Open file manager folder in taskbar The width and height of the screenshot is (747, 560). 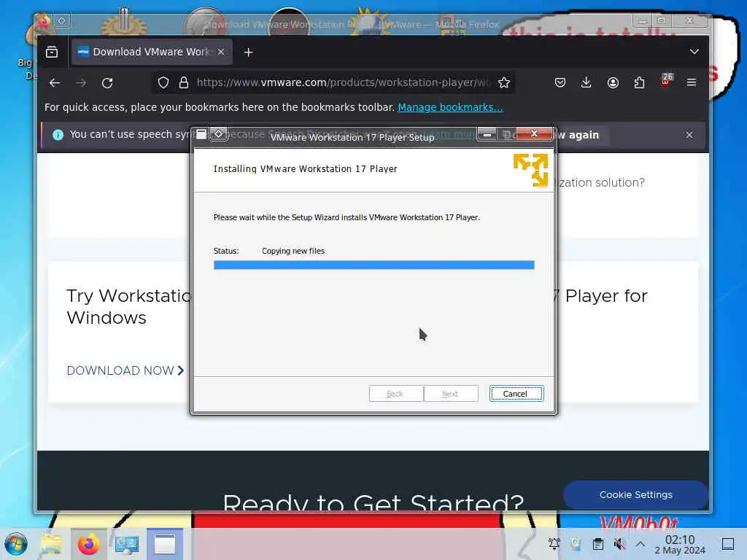50,544
